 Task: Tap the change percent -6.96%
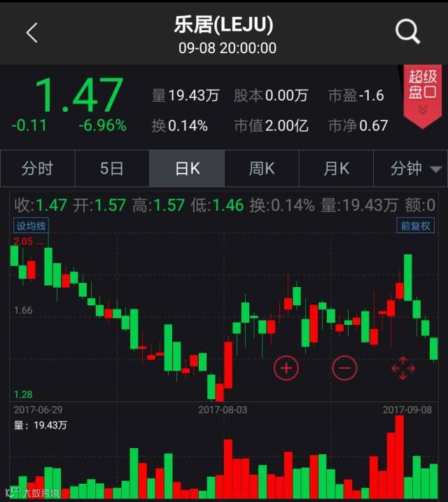point(103,125)
